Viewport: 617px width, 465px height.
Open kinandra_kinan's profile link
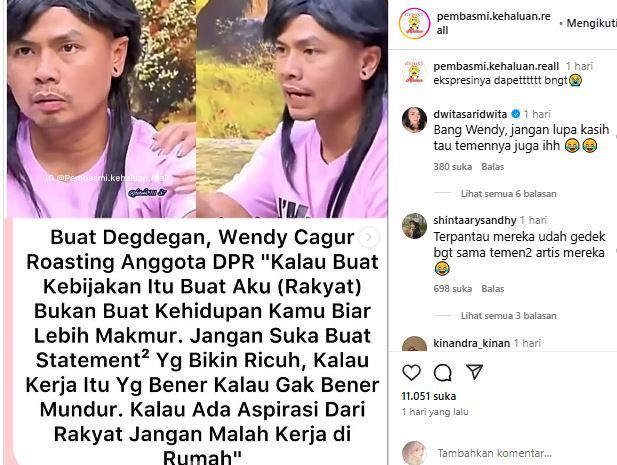click(471, 343)
